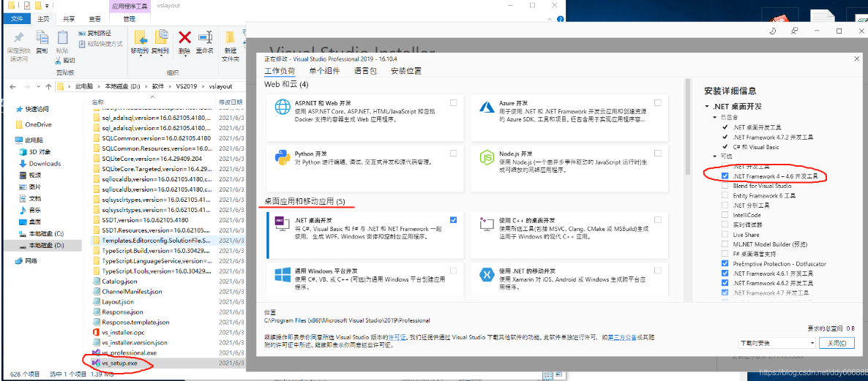The image size is (868, 381).
Task: Click the Xamarin .NET 移动开发 icon
Action: click(x=487, y=274)
